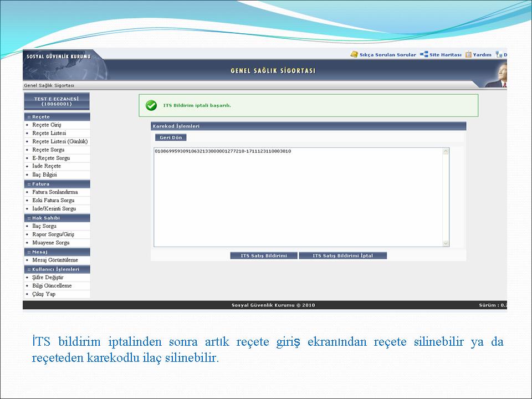532x399 pixels.
Task: Click the text area scroll up arrow
Action: (x=446, y=151)
